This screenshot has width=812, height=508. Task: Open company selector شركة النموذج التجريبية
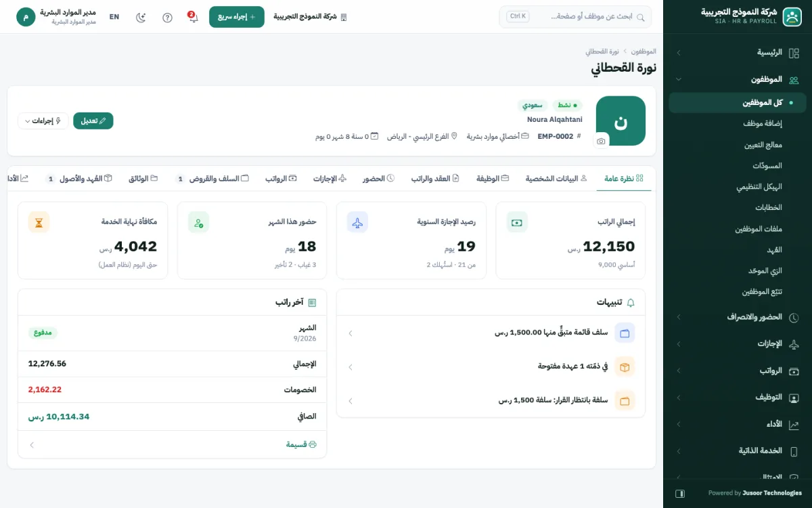(x=310, y=17)
